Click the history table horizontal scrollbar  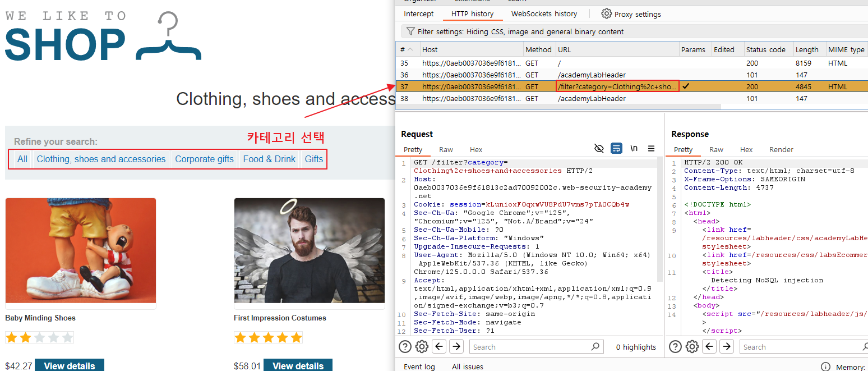coord(558,107)
